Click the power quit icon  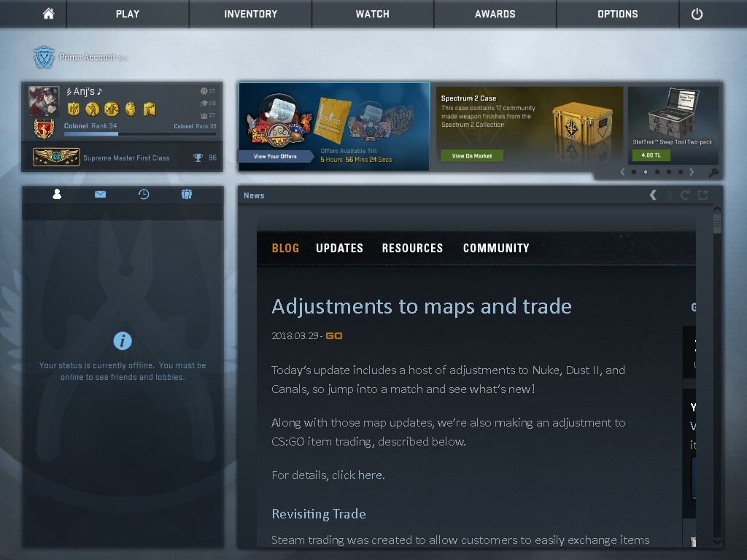tap(697, 14)
